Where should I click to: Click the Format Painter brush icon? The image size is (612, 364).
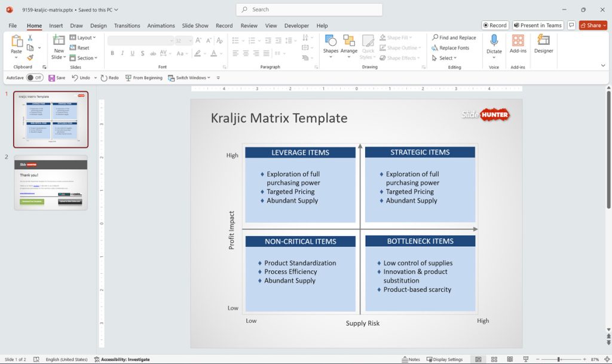click(x=30, y=58)
